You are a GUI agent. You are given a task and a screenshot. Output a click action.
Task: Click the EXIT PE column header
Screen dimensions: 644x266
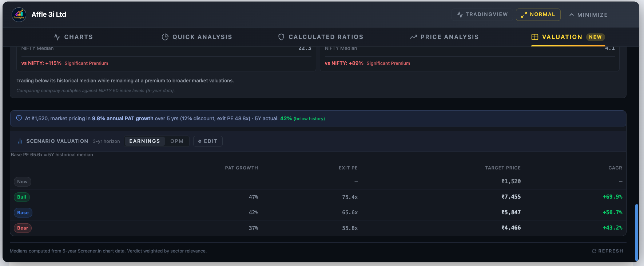348,168
